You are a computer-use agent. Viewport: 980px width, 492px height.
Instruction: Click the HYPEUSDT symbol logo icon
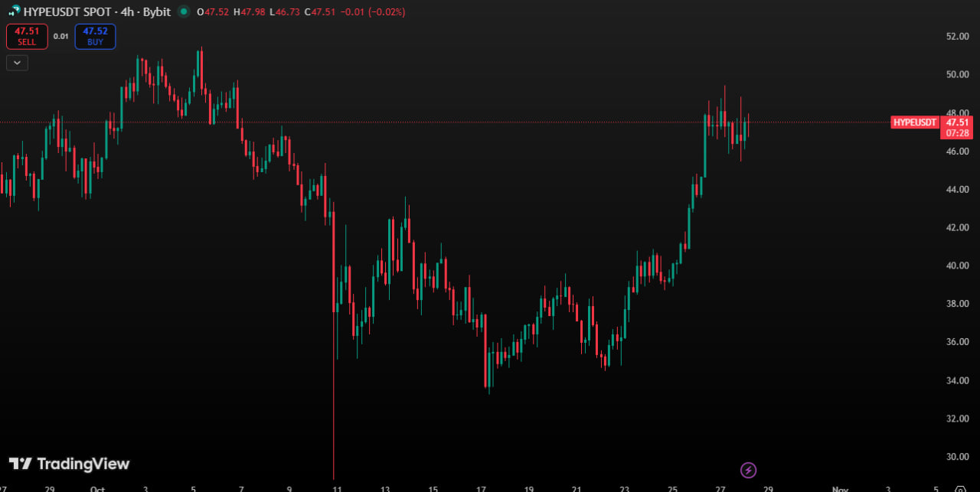(x=15, y=11)
